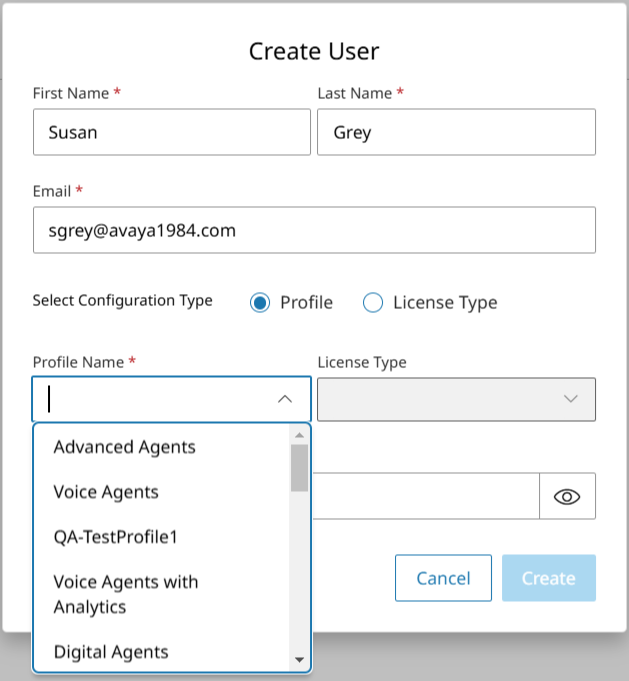Click the Create button
Screen dimensions: 629x681
[549, 578]
